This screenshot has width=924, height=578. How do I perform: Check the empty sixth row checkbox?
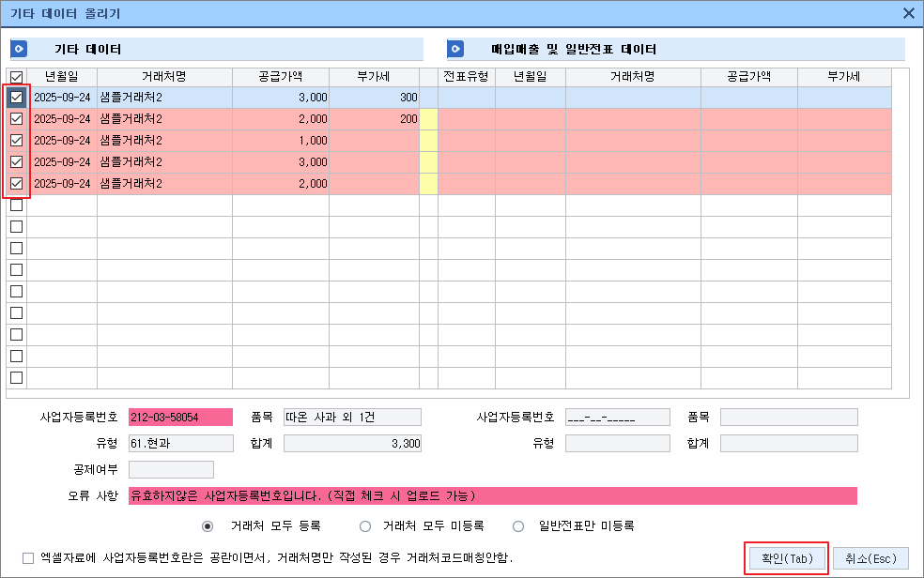click(x=16, y=205)
